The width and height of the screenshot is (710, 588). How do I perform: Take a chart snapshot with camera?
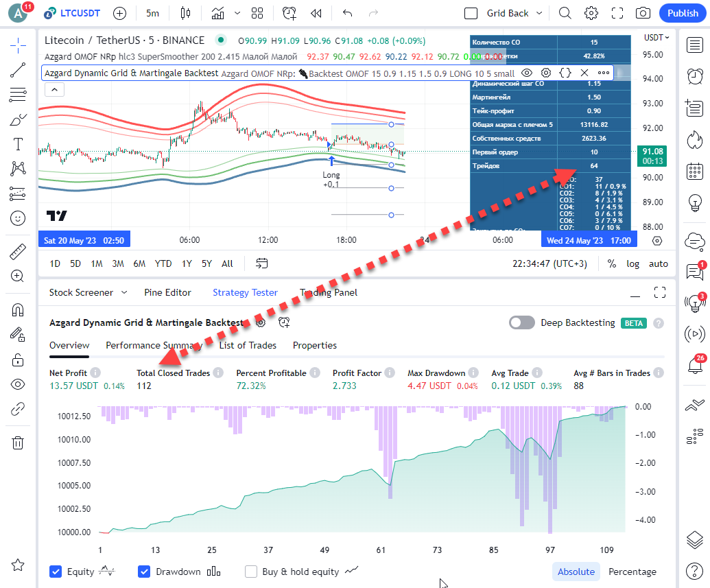[643, 14]
